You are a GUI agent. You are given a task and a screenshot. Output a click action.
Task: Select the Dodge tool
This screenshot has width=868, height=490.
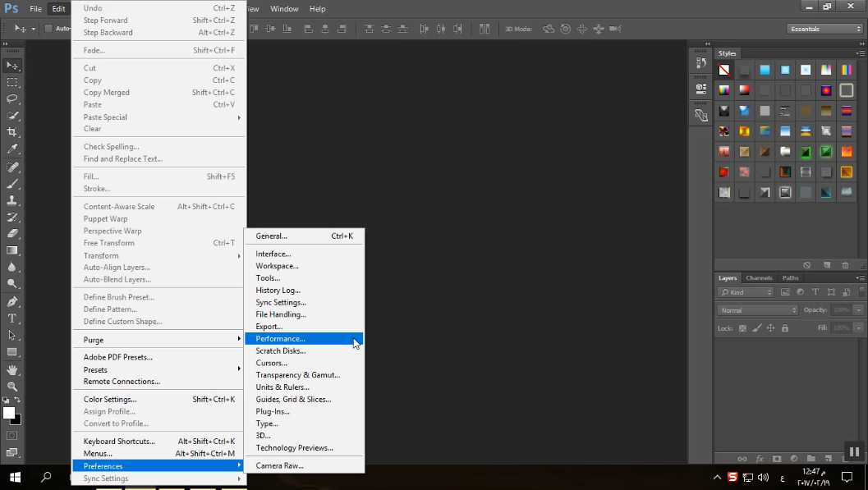pos(12,284)
